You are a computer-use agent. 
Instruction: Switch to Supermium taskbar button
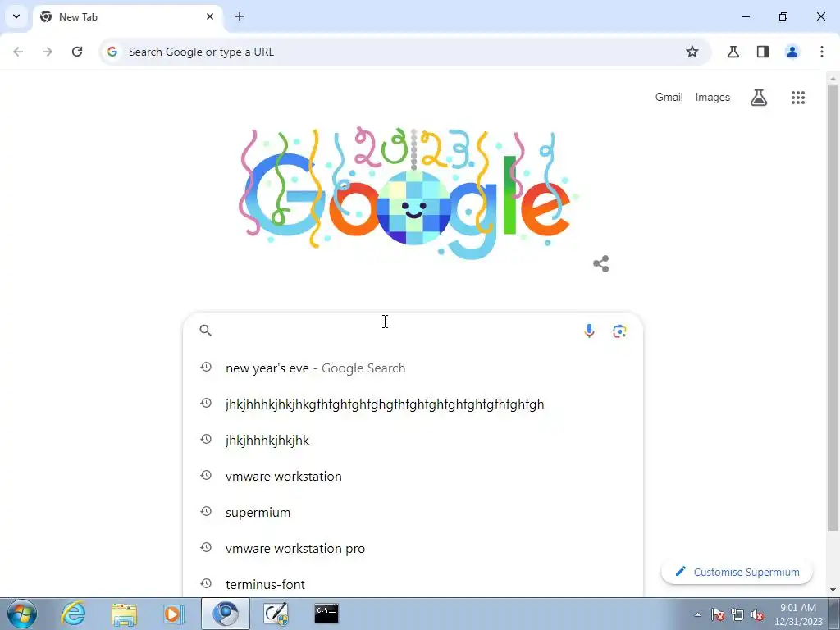coord(226,614)
